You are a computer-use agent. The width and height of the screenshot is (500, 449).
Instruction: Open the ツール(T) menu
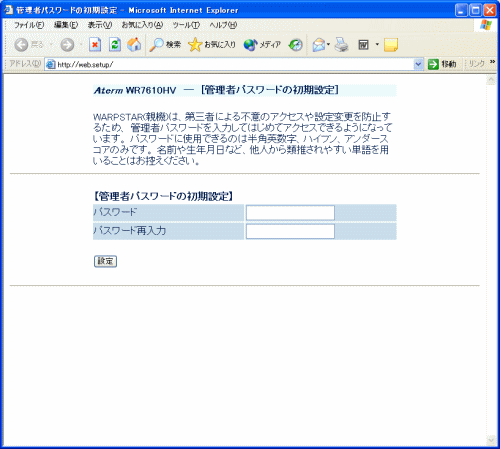(186, 25)
